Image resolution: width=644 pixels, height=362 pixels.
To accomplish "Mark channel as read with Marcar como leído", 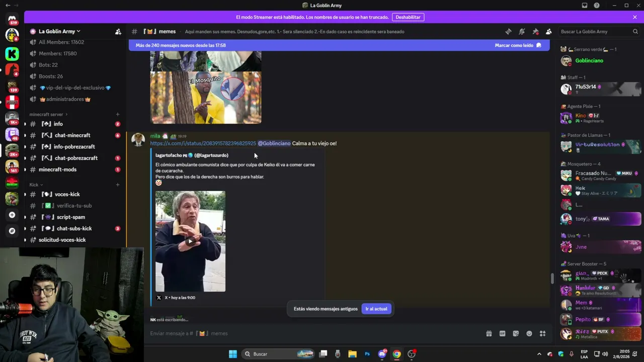I will (518, 45).
